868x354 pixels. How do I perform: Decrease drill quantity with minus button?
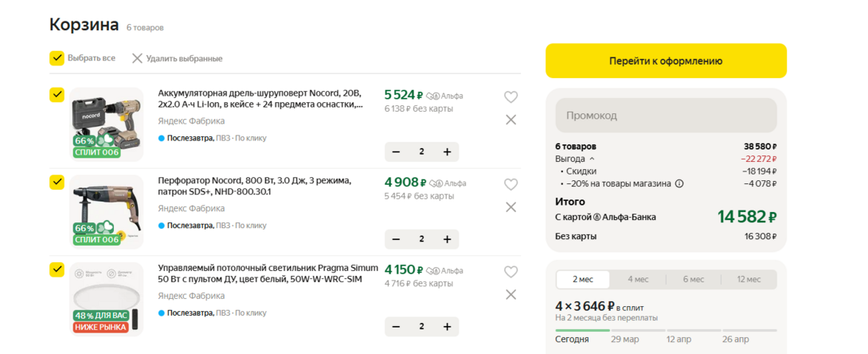pyautogui.click(x=397, y=151)
